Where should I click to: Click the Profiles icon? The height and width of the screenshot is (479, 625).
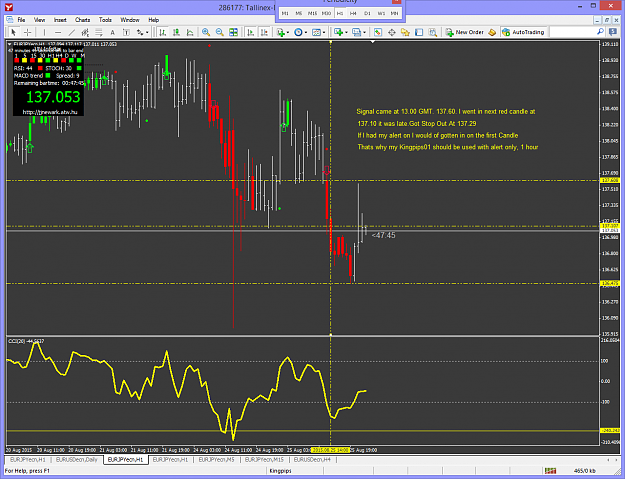click(x=357, y=32)
